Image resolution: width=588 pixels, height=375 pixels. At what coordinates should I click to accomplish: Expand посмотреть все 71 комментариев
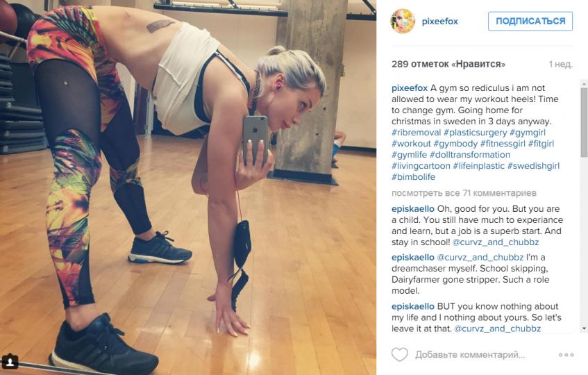click(x=464, y=193)
